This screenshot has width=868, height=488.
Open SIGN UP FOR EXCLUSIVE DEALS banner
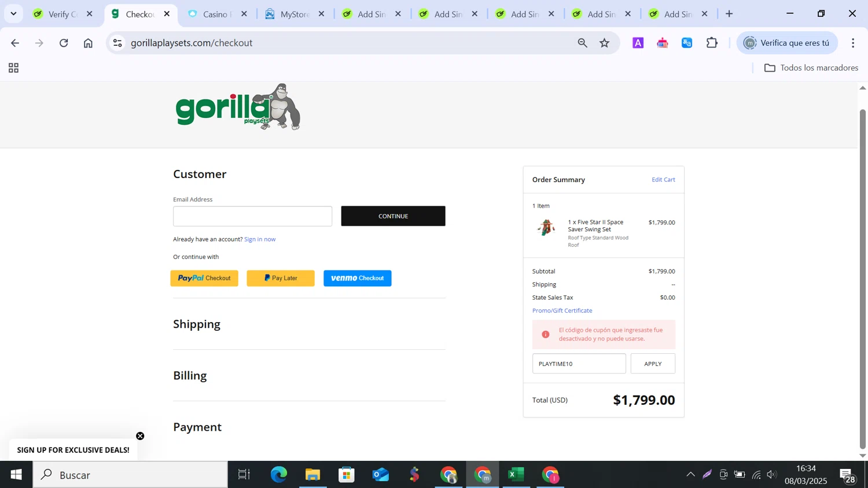click(73, 450)
